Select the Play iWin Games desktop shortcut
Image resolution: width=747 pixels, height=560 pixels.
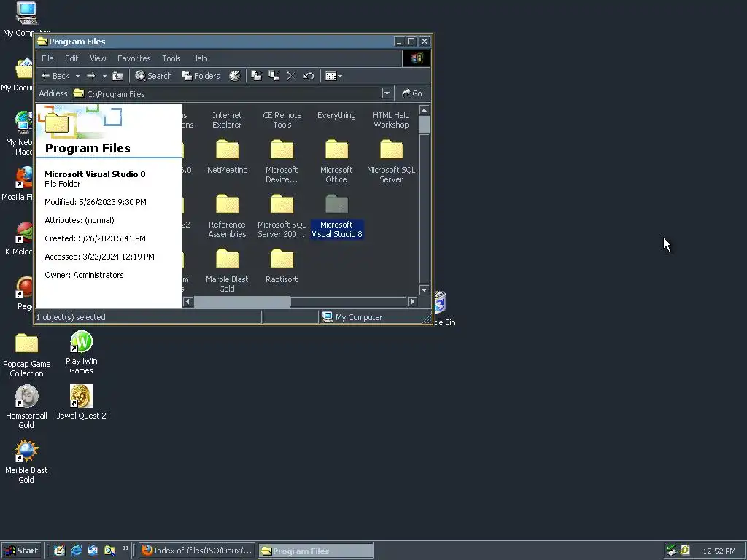(x=82, y=352)
